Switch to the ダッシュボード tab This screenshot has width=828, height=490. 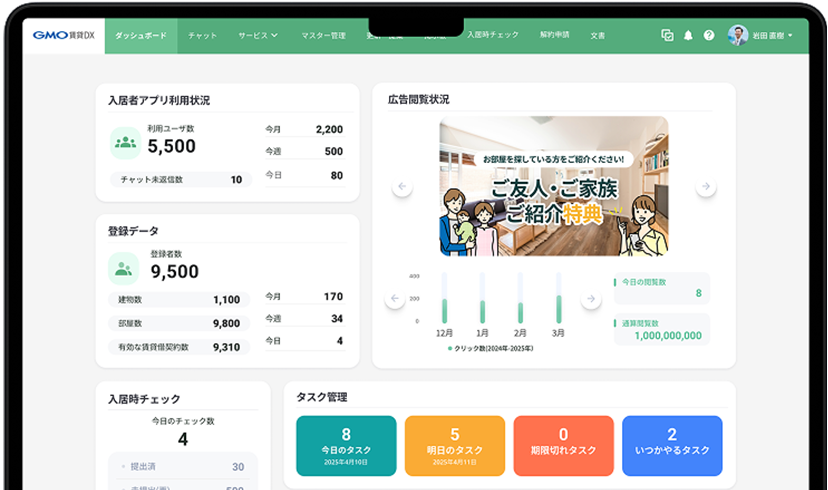[141, 35]
